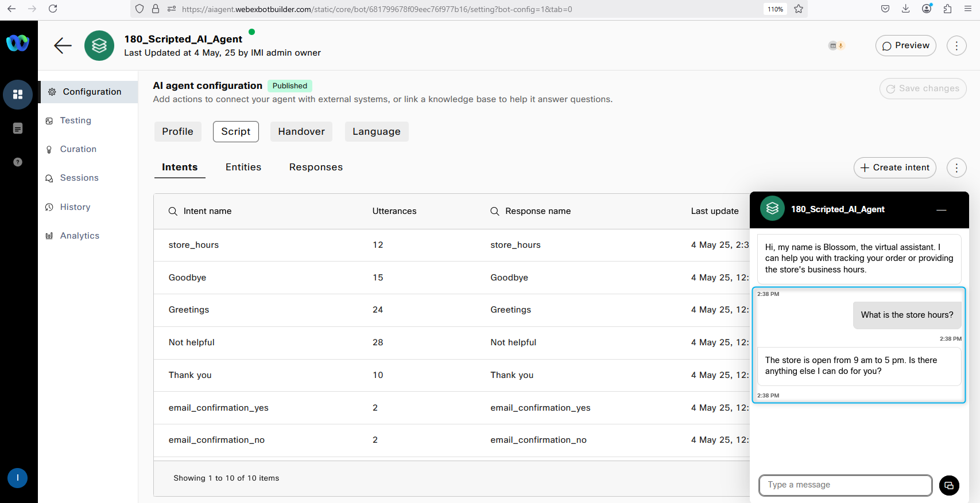980x503 pixels.
Task: Open the agent options three-dot menu
Action: click(956, 46)
